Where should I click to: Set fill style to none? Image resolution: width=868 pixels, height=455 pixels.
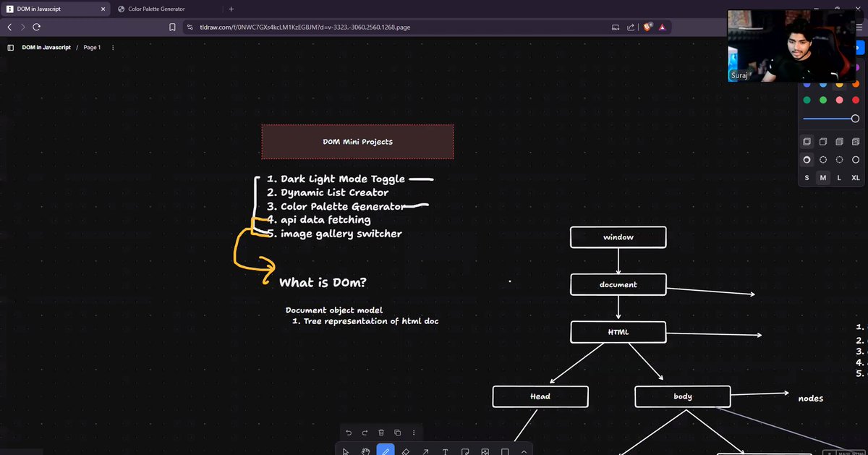(807, 141)
